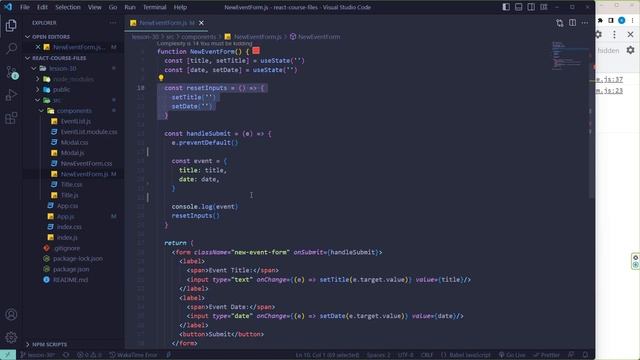The height and width of the screenshot is (360, 640).
Task: Open the Run menu
Action: click(130, 7)
